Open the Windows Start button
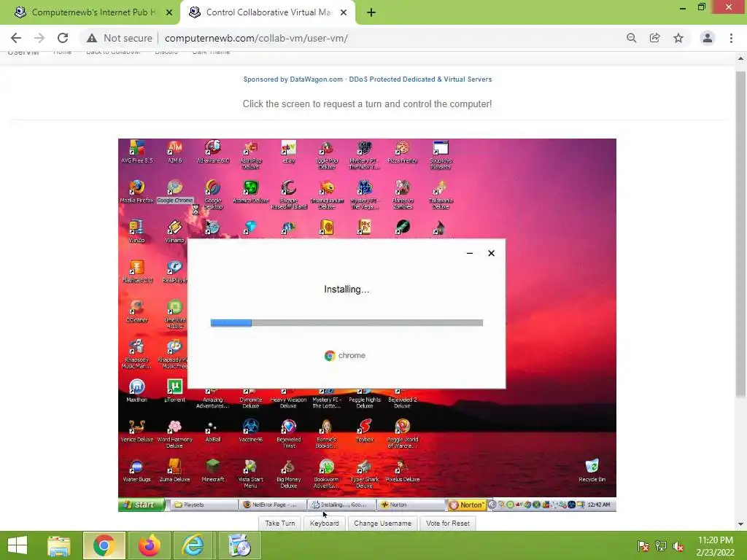 (x=18, y=545)
